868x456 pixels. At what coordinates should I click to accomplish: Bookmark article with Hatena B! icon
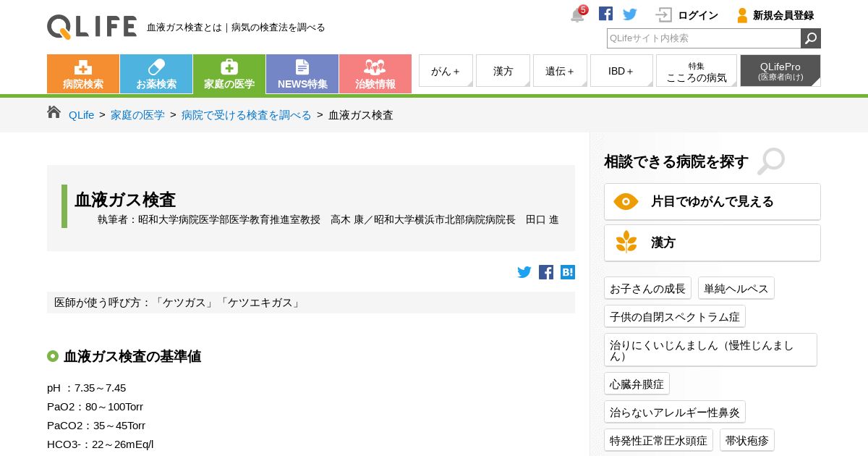click(568, 272)
